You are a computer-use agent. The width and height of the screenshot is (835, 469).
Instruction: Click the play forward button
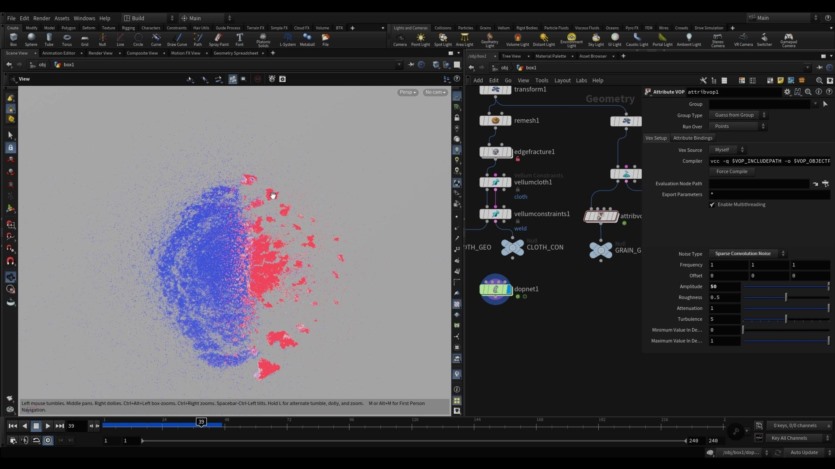pyautogui.click(x=48, y=426)
